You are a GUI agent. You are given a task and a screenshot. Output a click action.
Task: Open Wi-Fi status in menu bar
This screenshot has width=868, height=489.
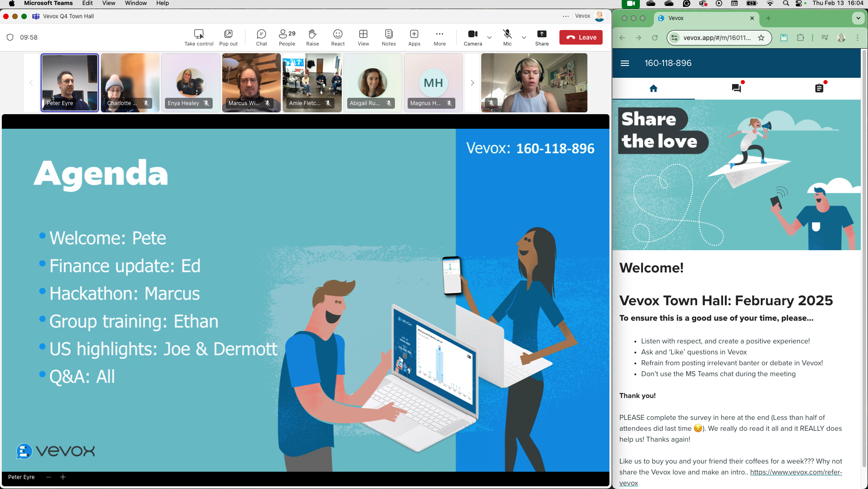click(x=770, y=3)
